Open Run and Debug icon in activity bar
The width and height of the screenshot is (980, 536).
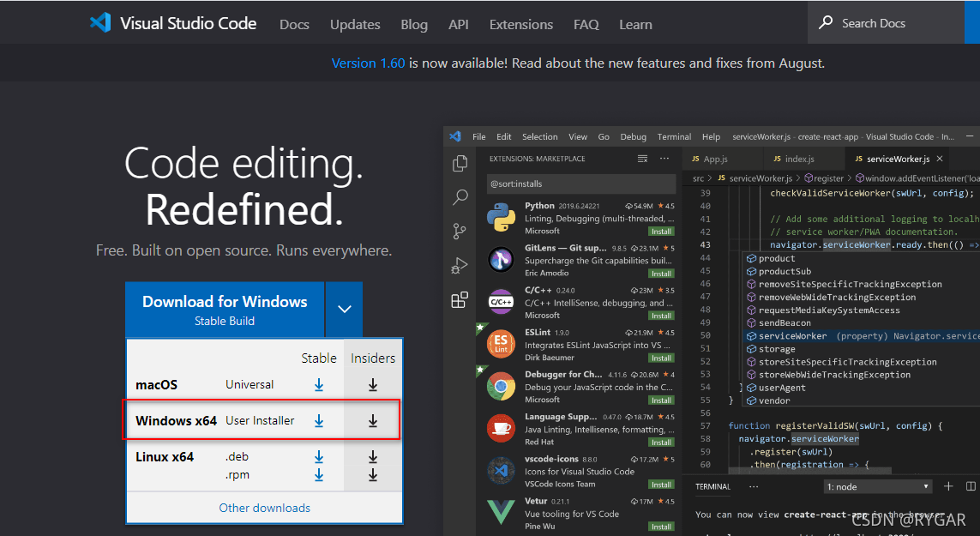pos(460,266)
